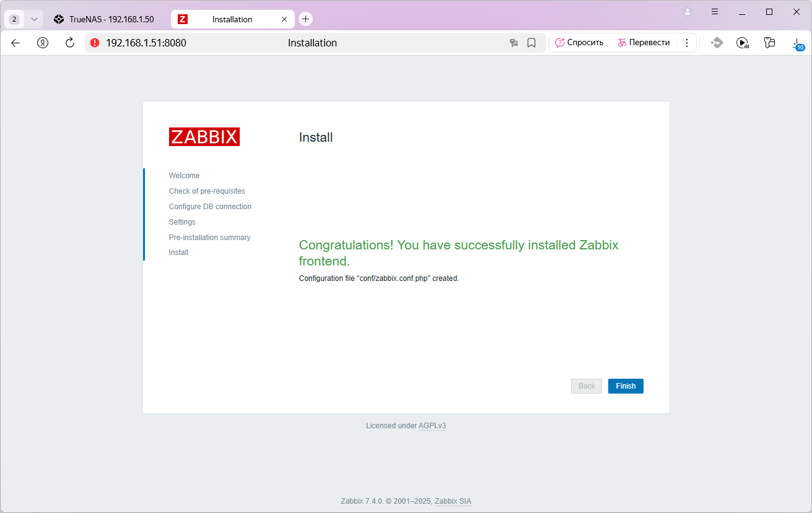Image resolution: width=812 pixels, height=513 pixels.
Task: Maximize the browser window
Action: pos(769,12)
